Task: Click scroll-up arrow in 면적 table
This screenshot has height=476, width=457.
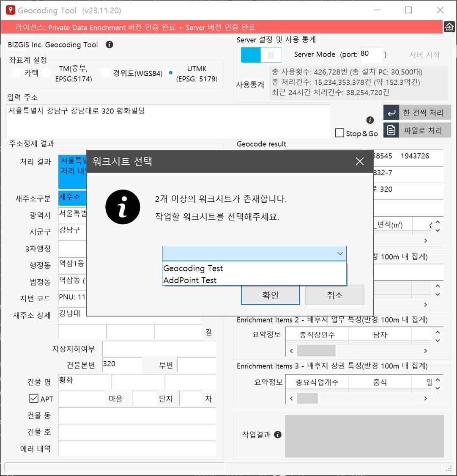Action: [x=438, y=222]
